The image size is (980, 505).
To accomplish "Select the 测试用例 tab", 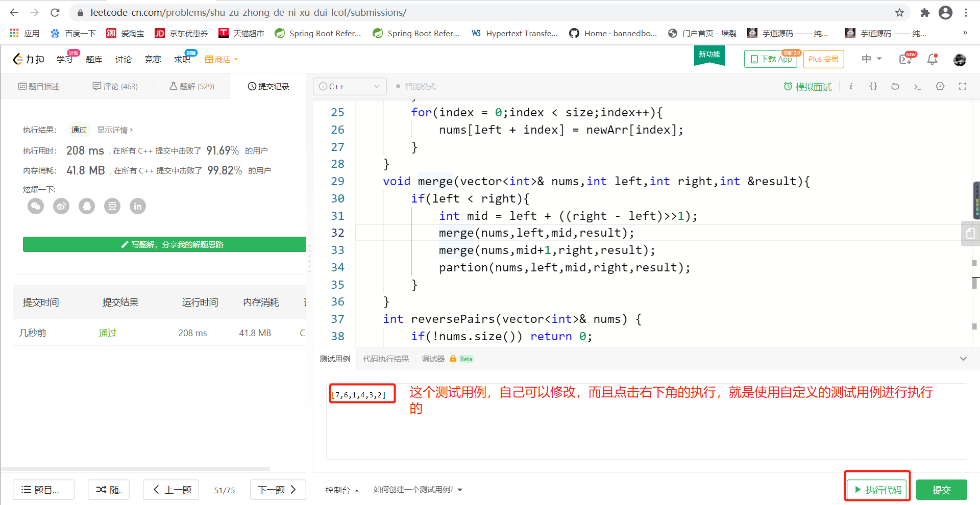I will click(335, 359).
